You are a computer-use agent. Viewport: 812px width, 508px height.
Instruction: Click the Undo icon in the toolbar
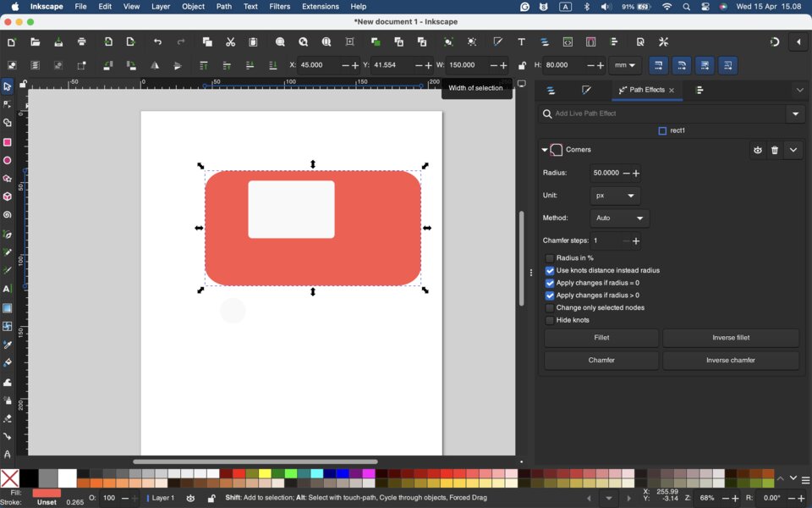click(157, 42)
